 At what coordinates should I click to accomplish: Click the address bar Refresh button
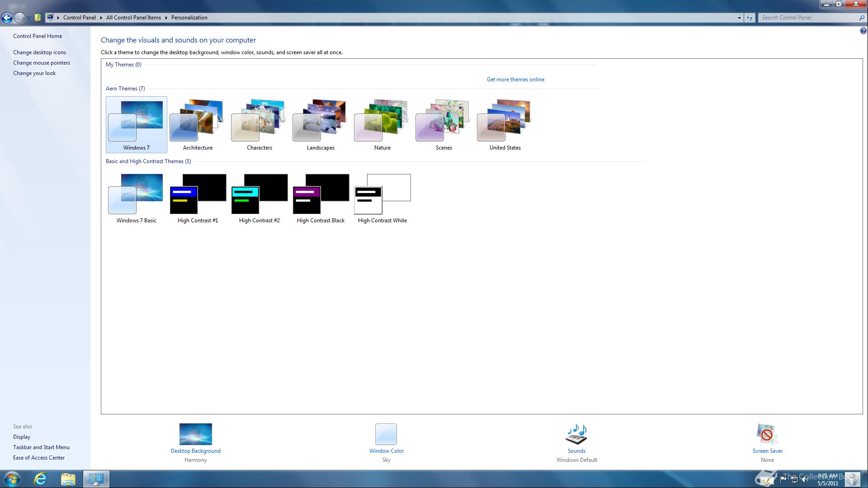750,18
